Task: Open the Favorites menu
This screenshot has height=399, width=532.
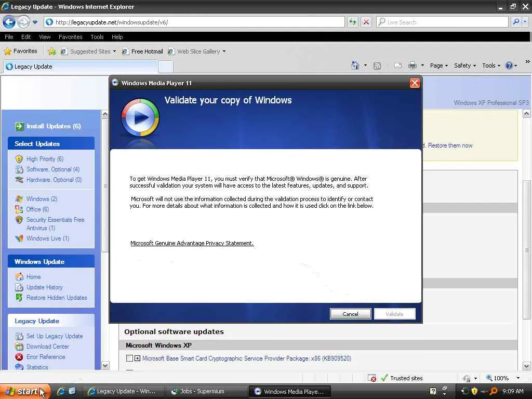Action: [x=70, y=37]
